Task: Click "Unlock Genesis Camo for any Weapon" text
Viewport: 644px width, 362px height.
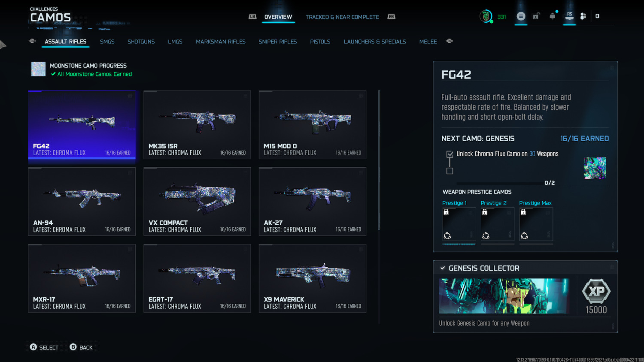Action: click(484, 323)
